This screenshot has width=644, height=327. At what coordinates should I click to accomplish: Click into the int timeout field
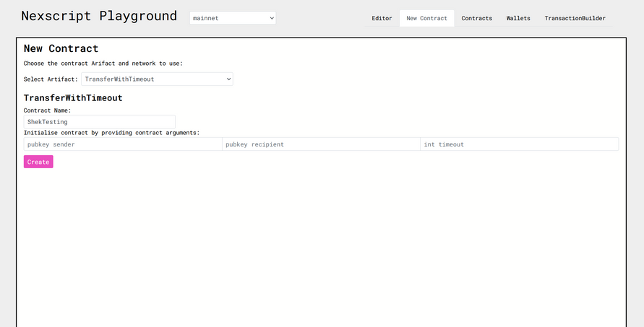[x=518, y=144]
